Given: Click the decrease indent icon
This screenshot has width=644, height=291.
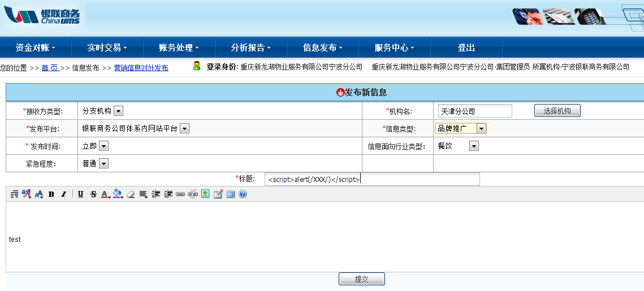Looking at the screenshot, I should tap(155, 194).
